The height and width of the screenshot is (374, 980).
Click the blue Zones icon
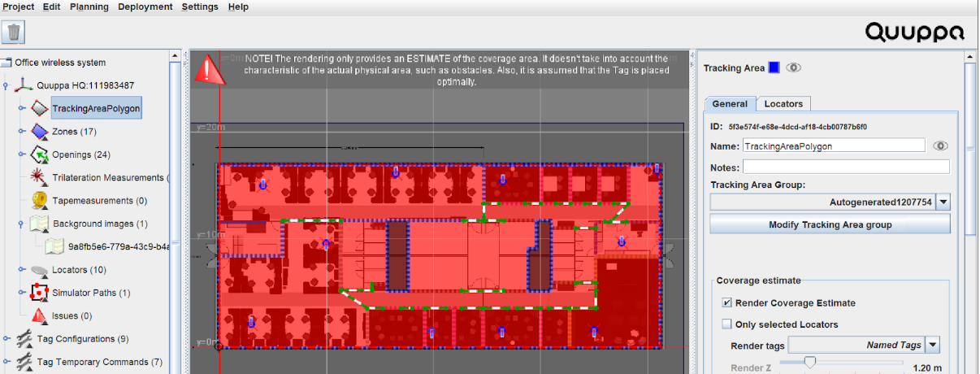tap(40, 131)
